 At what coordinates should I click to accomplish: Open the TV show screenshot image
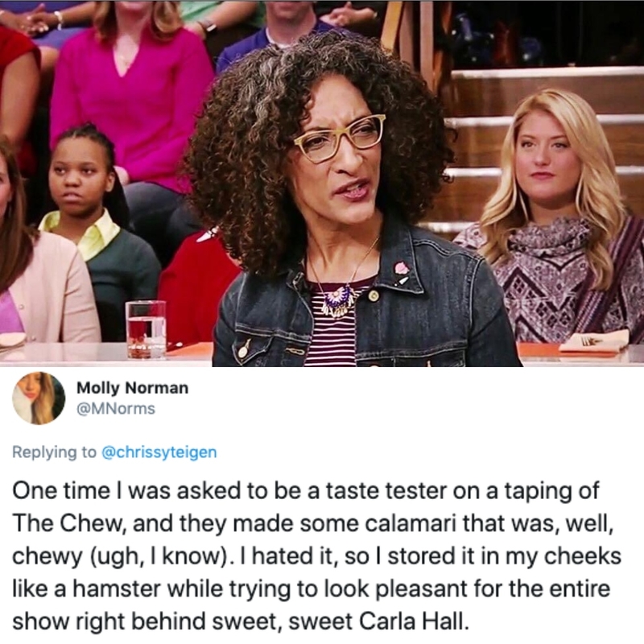tap(322, 184)
